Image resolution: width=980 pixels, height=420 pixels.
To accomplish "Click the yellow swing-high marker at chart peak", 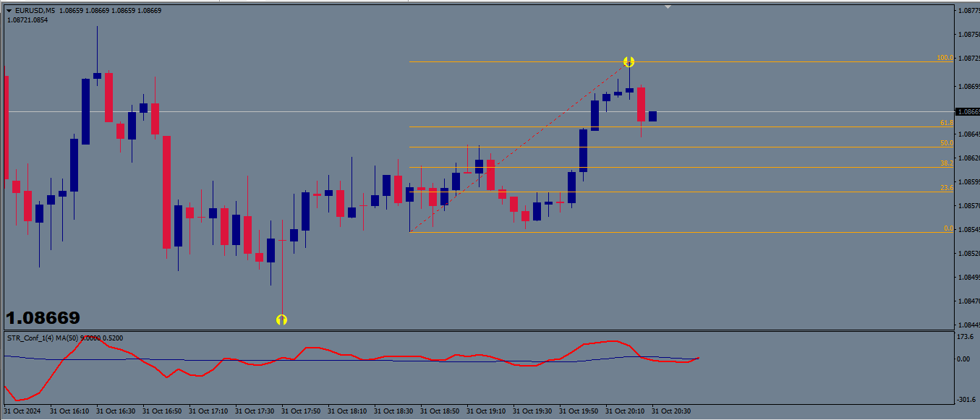I will coord(629,62).
